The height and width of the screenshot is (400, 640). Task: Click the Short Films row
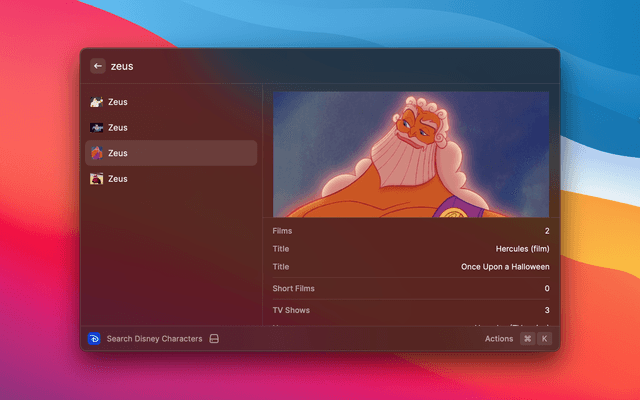click(410, 289)
